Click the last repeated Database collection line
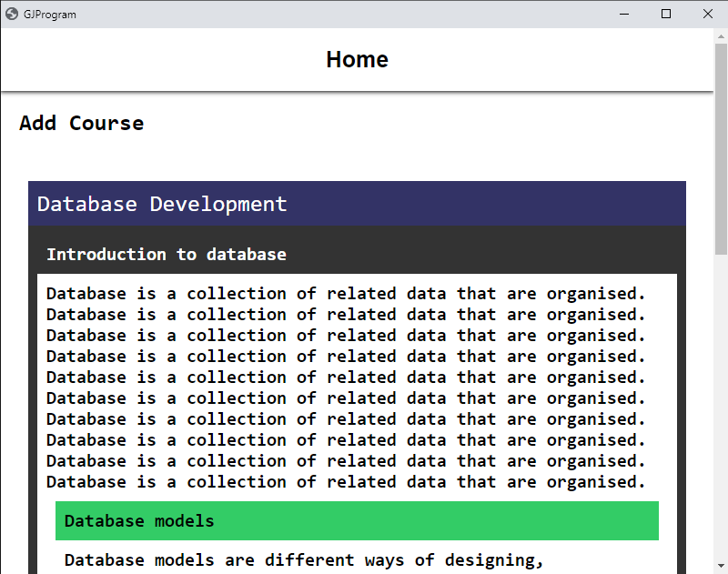The width and height of the screenshot is (728, 574). click(x=346, y=482)
